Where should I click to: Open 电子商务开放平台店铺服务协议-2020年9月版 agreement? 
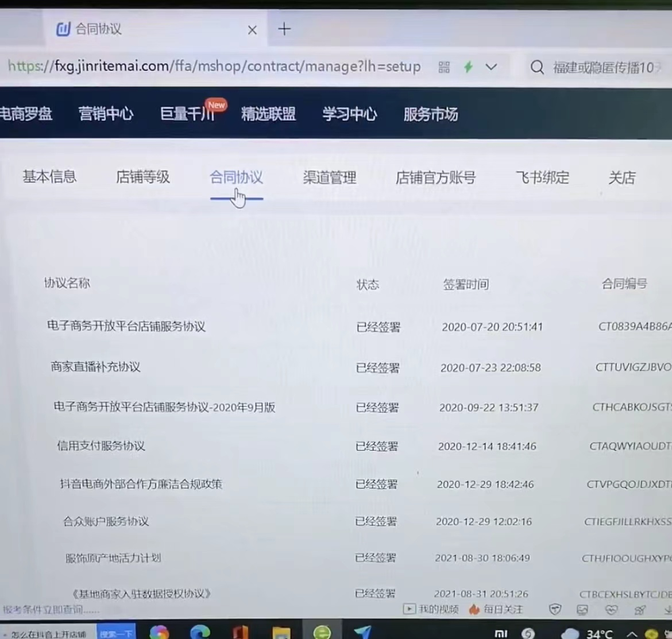coord(164,407)
